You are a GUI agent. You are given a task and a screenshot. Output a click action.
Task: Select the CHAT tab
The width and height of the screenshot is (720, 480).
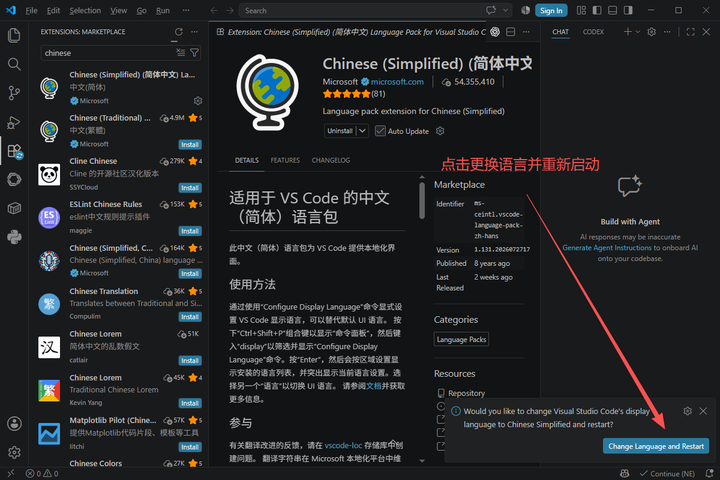[560, 32]
